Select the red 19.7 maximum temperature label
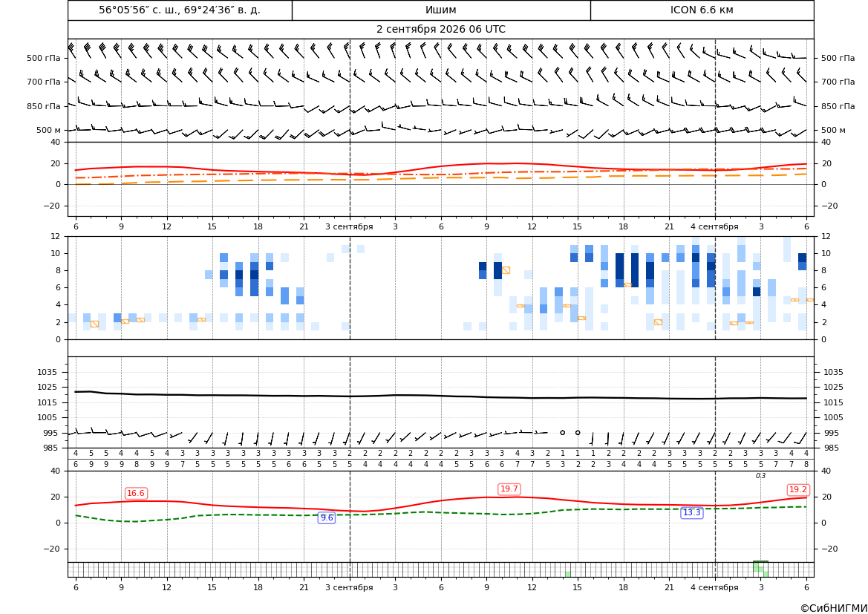Screen dimensions: 868x614 coord(509,489)
